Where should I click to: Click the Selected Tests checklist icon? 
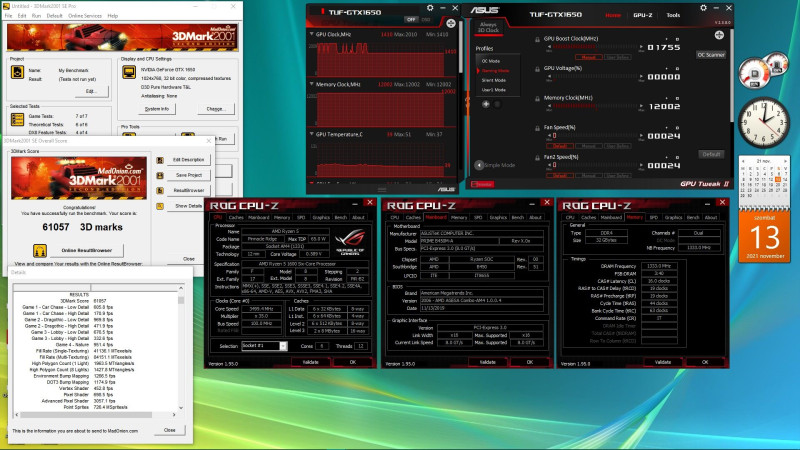17,119
